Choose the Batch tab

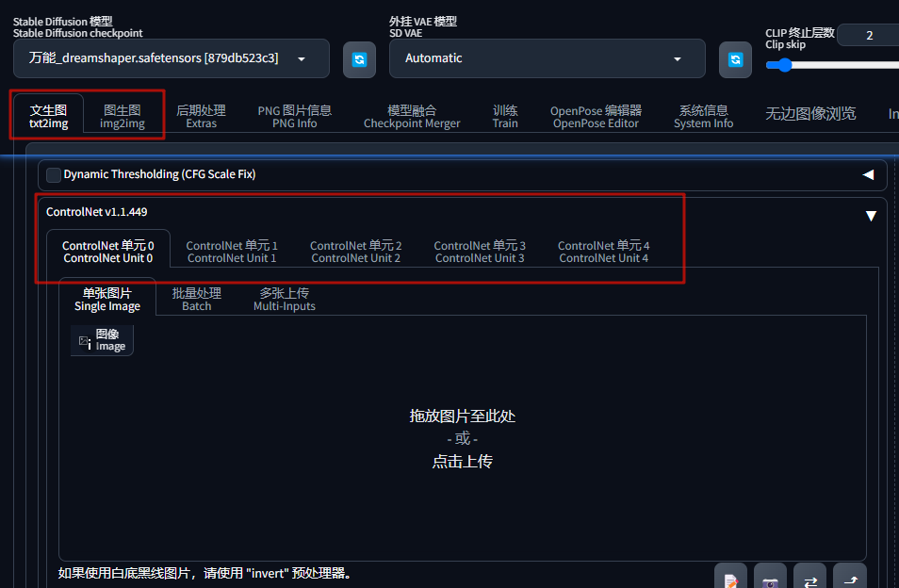(x=197, y=299)
